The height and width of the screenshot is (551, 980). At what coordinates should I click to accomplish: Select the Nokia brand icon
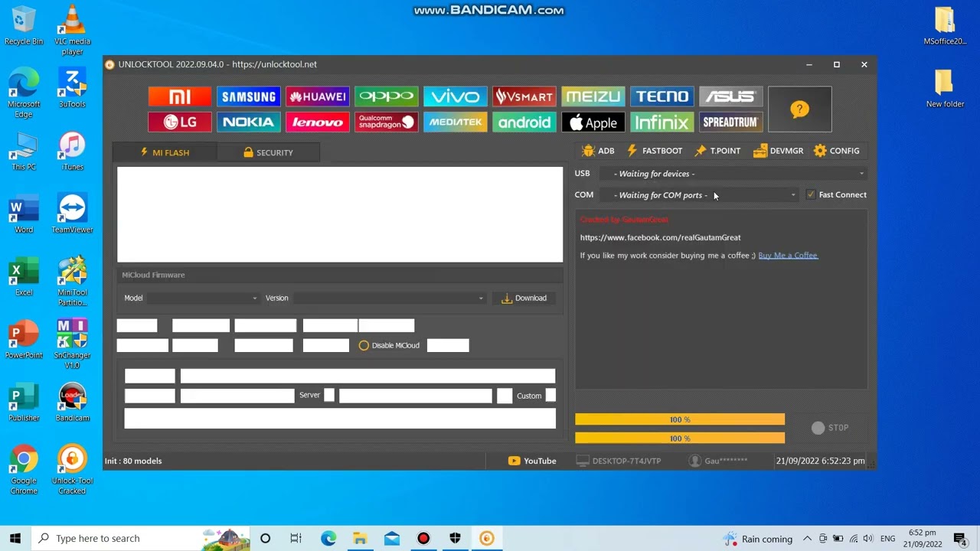click(x=249, y=122)
